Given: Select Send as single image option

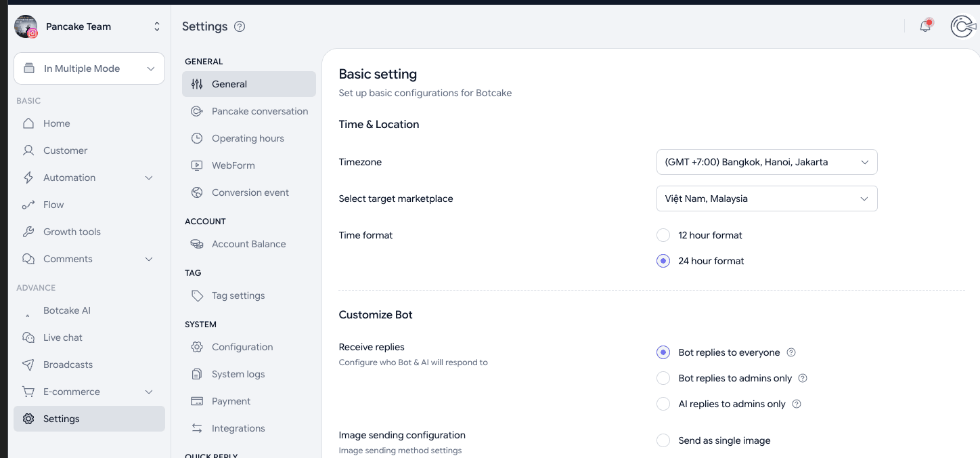Looking at the screenshot, I should 663,440.
